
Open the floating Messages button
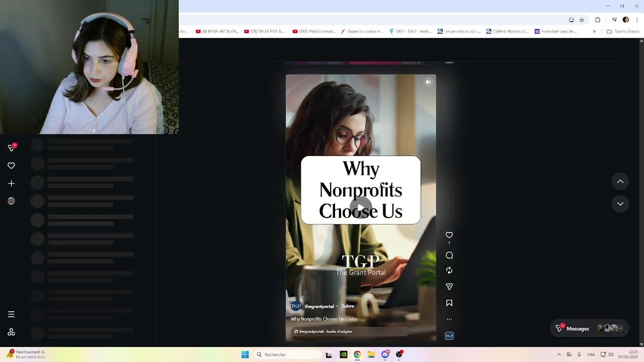tap(589, 328)
